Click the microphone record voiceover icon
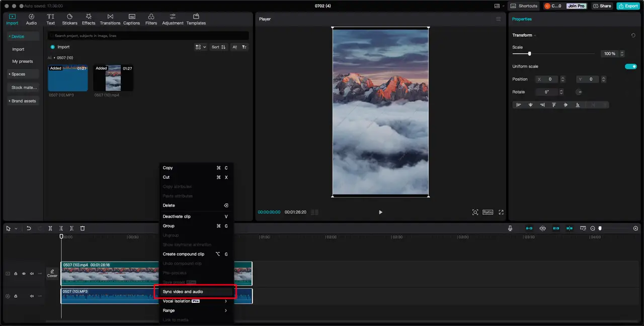644x326 pixels. [x=510, y=228]
